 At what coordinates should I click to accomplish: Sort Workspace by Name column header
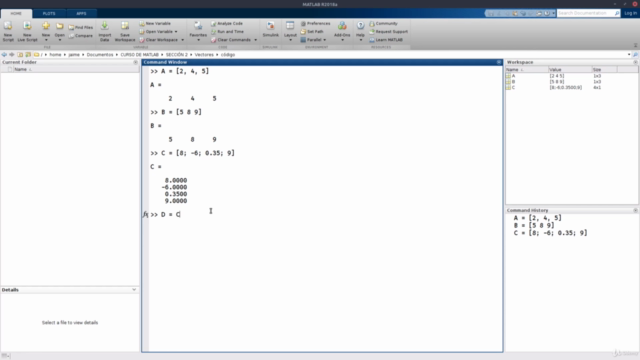pyautogui.click(x=527, y=69)
